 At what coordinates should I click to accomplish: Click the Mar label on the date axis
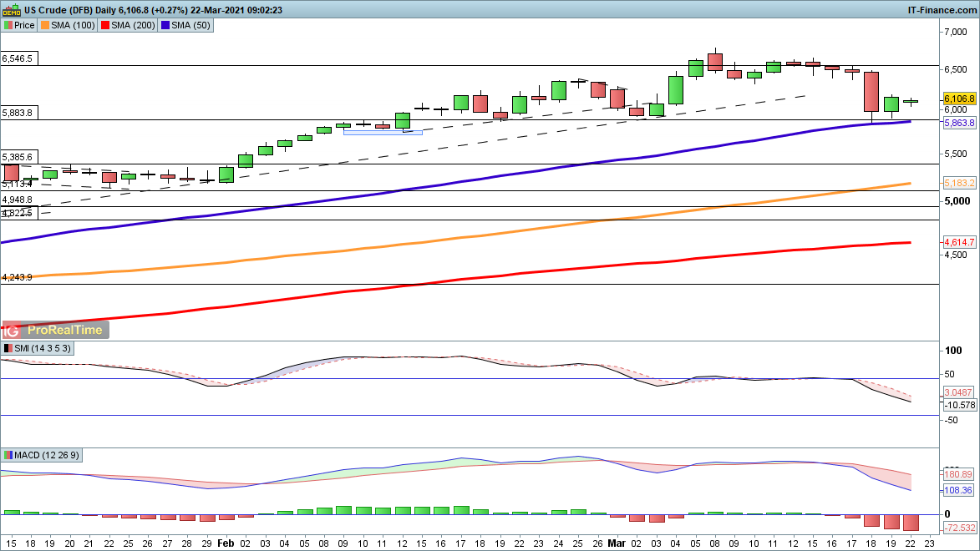click(x=617, y=542)
